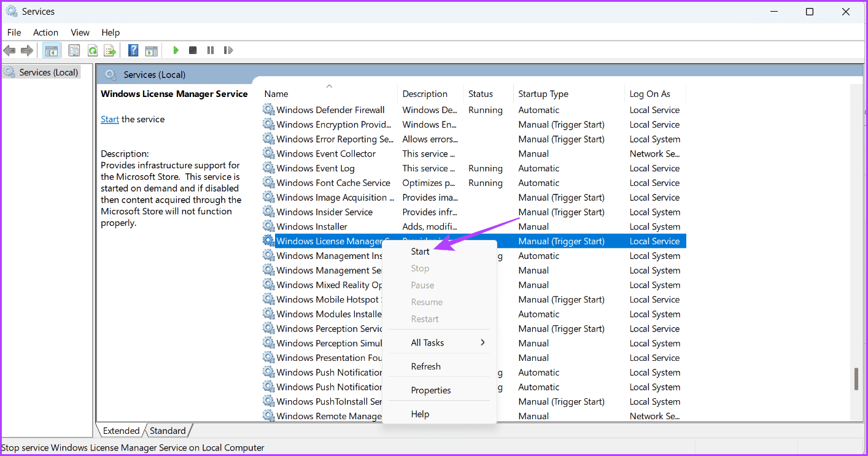
Task: Click gear icon of Windows Insider Service row
Action: tap(269, 212)
